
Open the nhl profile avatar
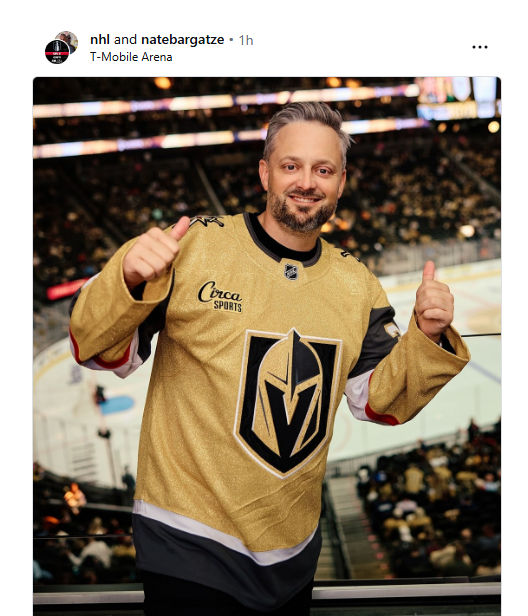coord(57,51)
